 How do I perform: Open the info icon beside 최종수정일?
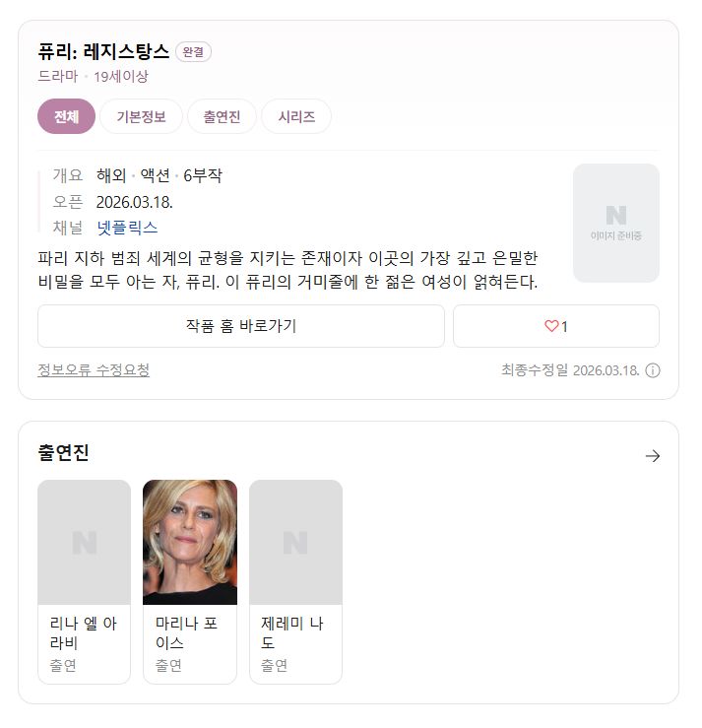tap(653, 370)
